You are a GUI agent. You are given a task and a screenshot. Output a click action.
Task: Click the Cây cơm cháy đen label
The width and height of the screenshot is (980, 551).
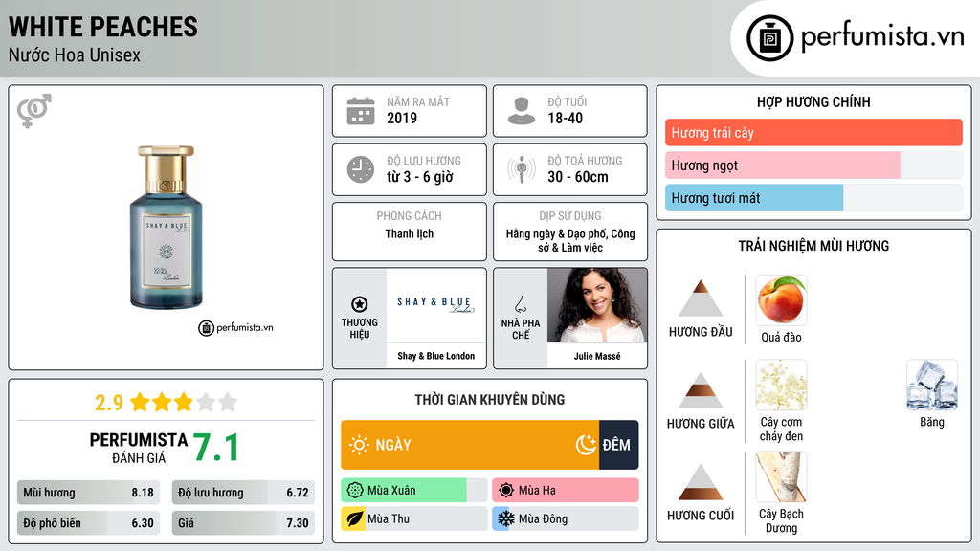781,430
